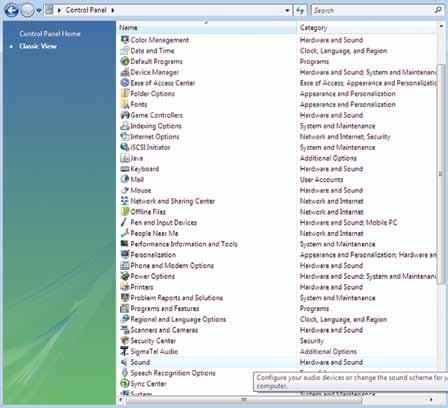Click Hardware and Sound; Mobile PC category
Viewport: 448px width, 408px height.
(x=349, y=222)
